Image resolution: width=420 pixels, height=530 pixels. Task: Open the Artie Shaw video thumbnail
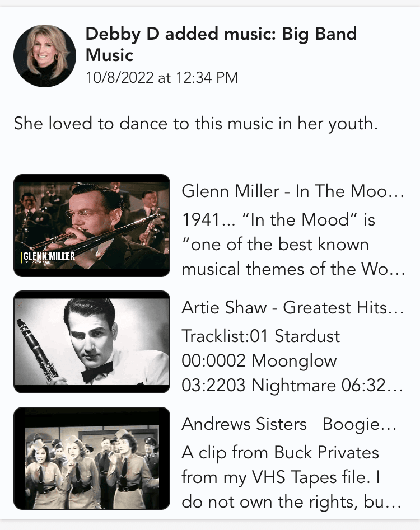click(92, 342)
